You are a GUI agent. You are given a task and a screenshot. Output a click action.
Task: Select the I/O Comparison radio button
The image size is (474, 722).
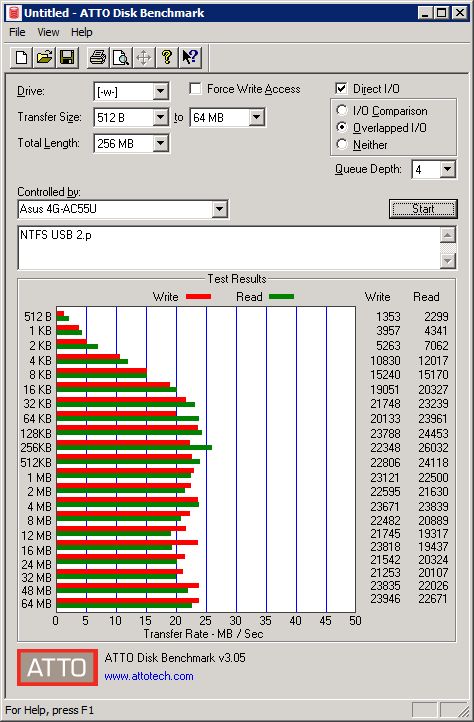tap(342, 111)
